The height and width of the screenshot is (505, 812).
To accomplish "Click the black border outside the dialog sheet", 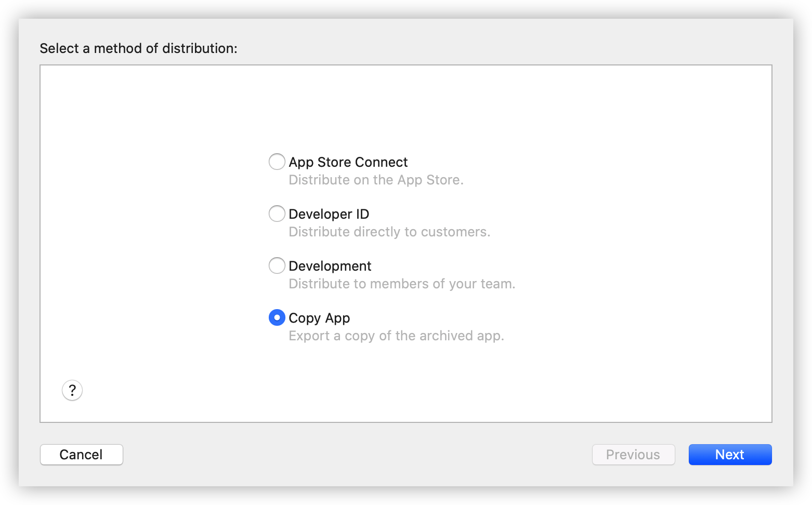I will [405, 8].
